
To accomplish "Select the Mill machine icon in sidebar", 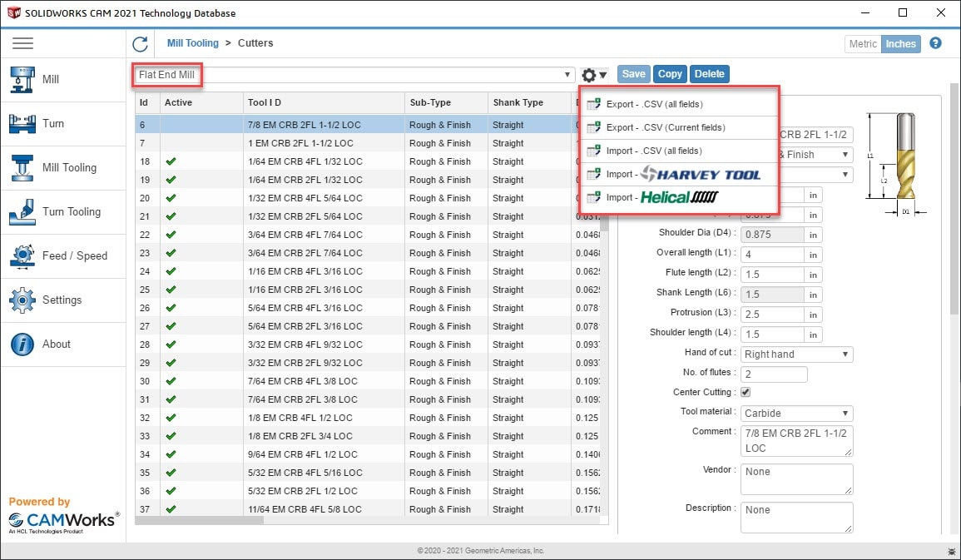I will (x=22, y=80).
